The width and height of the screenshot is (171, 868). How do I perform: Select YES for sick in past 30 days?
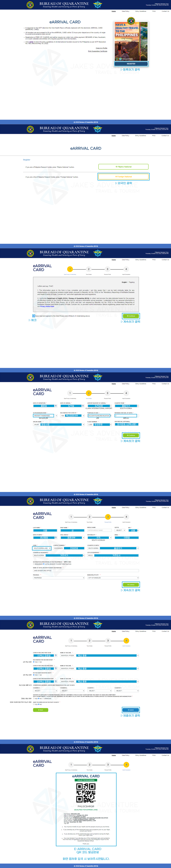point(34,704)
